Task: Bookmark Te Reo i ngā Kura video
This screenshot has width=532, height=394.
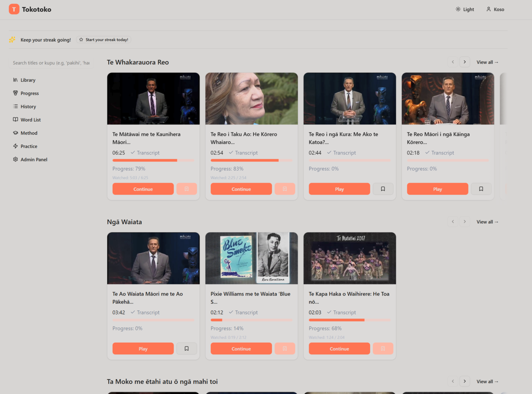Action: click(383, 189)
